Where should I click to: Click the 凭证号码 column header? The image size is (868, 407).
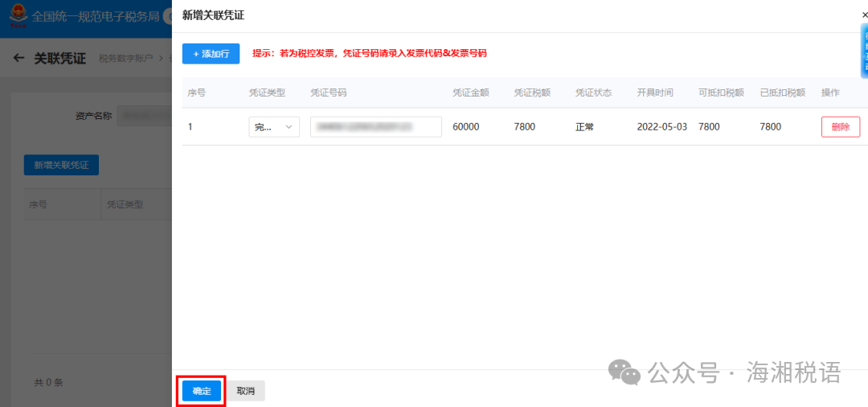coord(328,92)
